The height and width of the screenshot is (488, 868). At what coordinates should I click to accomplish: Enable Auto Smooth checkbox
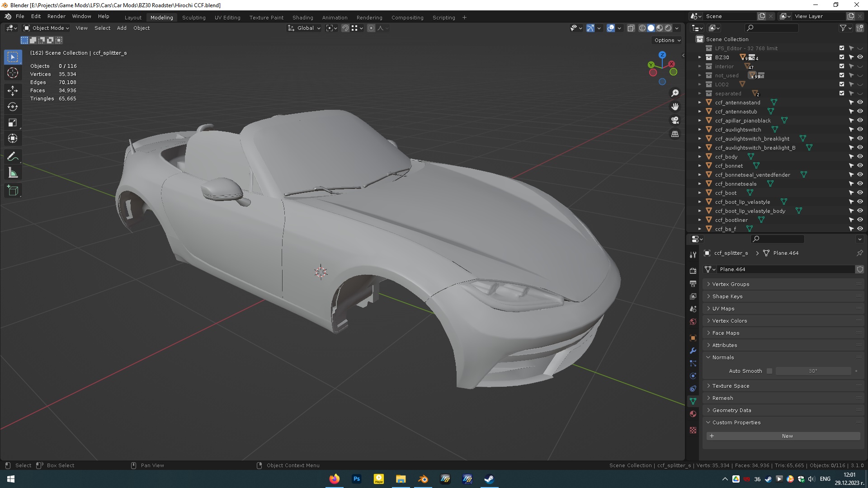click(x=769, y=371)
